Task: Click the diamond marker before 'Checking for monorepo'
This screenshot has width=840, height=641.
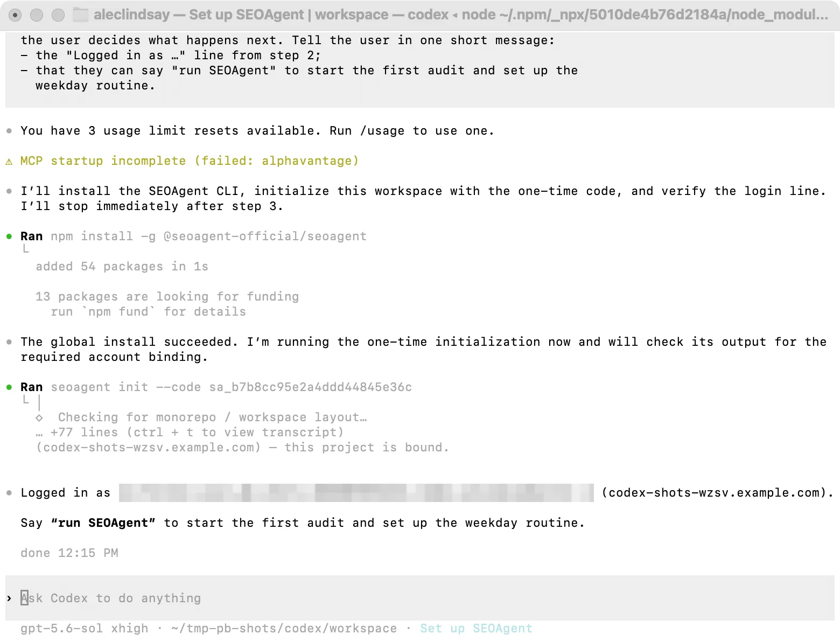Action: pyautogui.click(x=39, y=417)
